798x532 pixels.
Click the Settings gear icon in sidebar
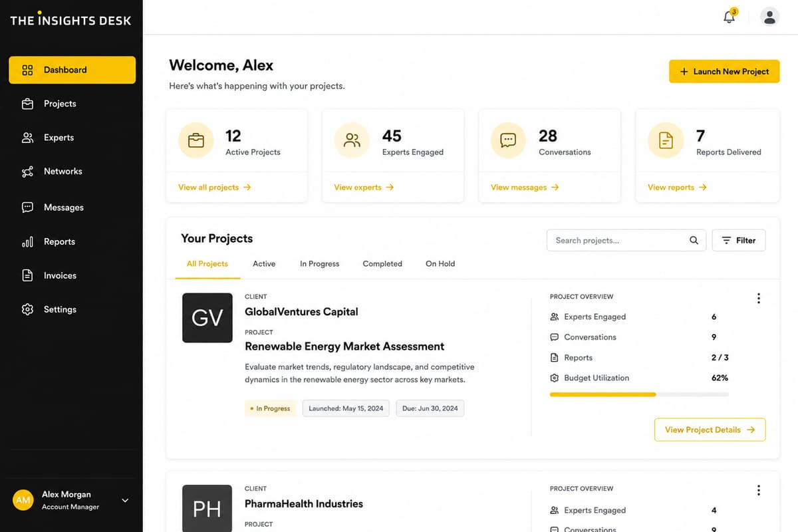27,309
